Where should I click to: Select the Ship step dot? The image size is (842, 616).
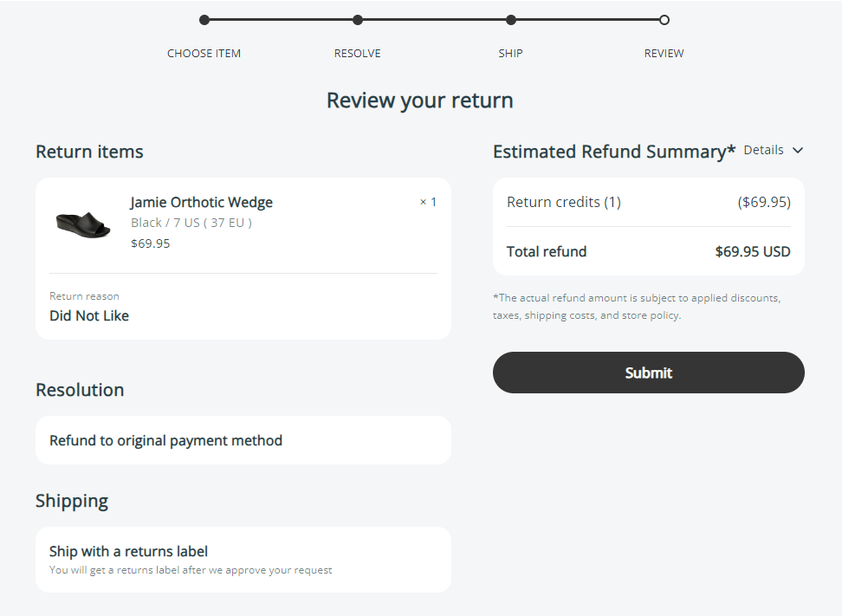click(511, 20)
